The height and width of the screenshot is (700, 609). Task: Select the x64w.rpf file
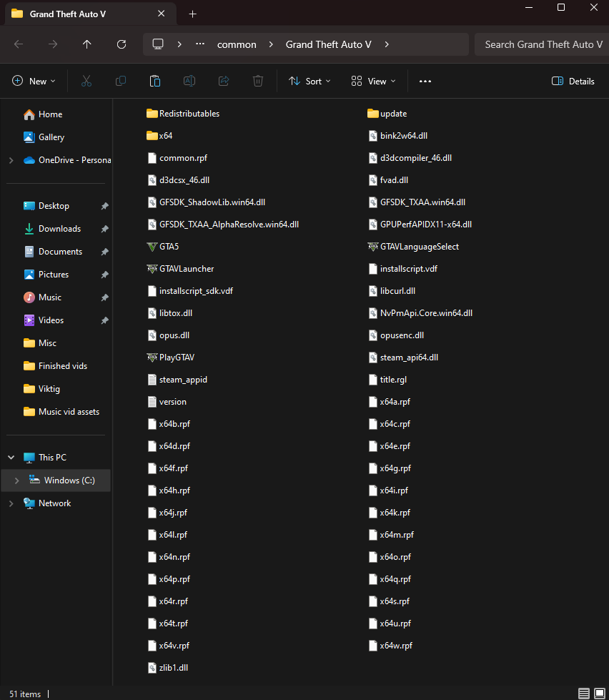(x=390, y=646)
